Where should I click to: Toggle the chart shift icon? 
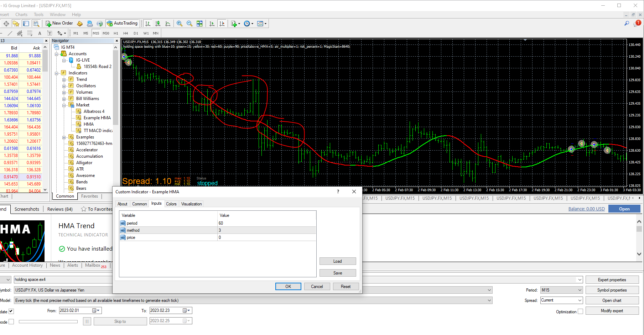tap(222, 23)
